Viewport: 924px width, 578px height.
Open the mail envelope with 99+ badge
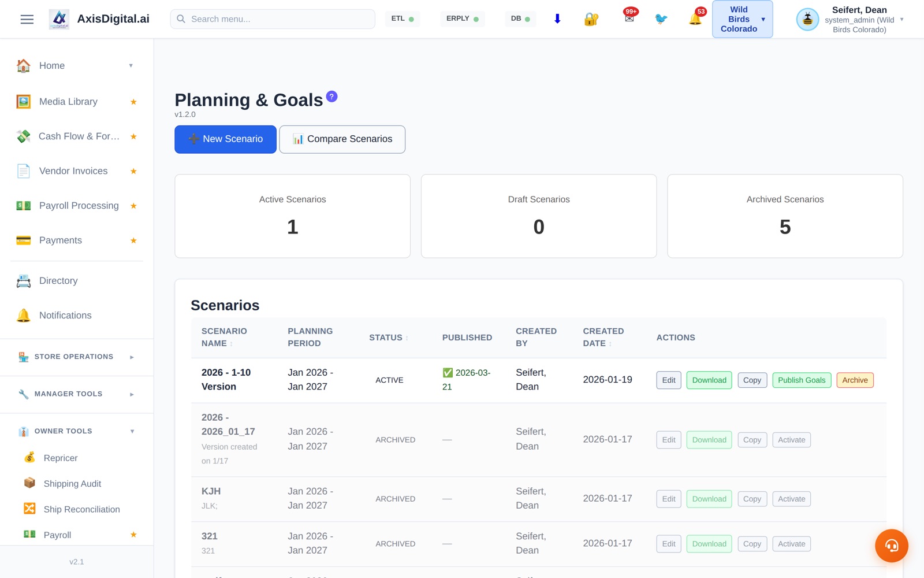click(629, 18)
